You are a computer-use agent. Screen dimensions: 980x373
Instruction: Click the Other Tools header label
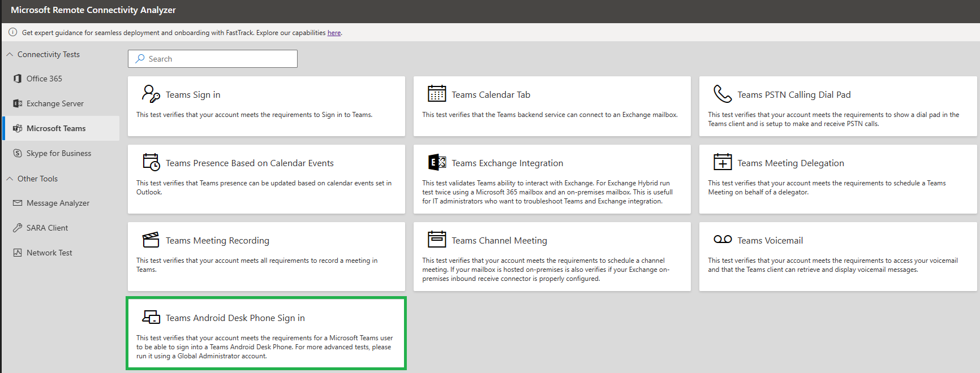coord(37,179)
